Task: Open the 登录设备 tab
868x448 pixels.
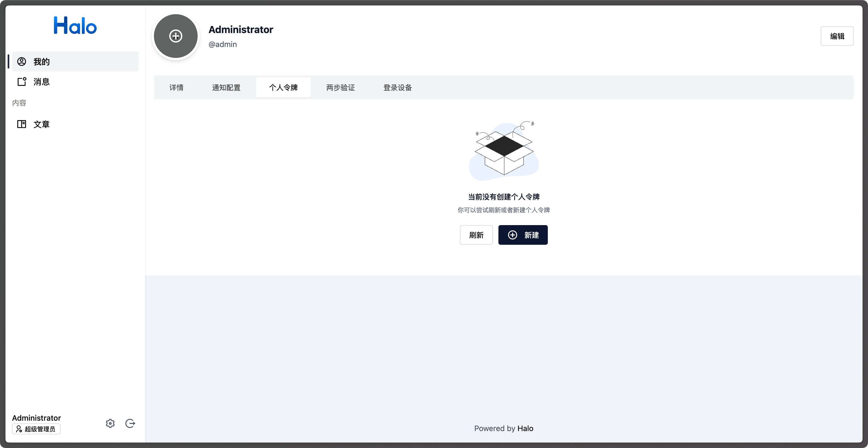Action: point(397,87)
